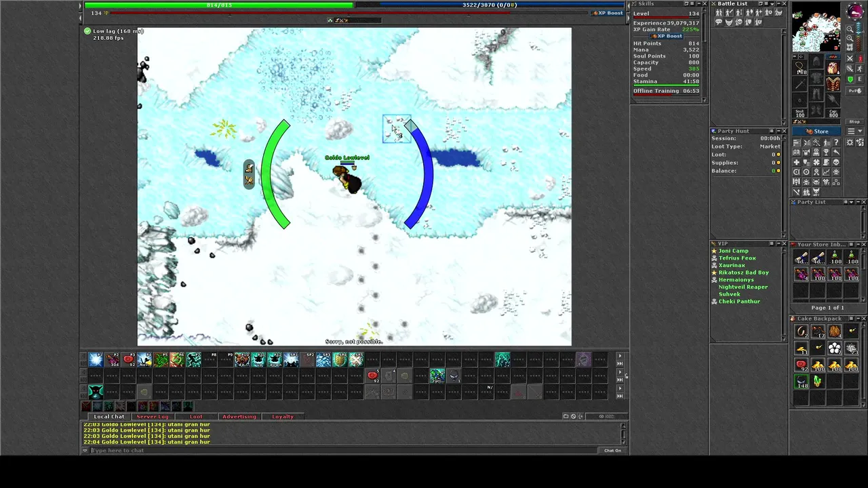
Task: Click the green health bar
Action: 218,5
